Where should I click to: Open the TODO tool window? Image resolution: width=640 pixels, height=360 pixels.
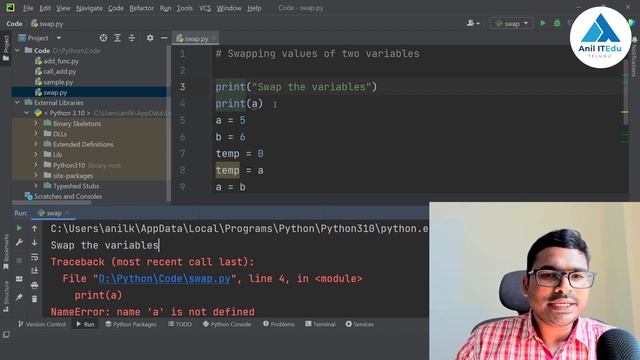pos(180,324)
